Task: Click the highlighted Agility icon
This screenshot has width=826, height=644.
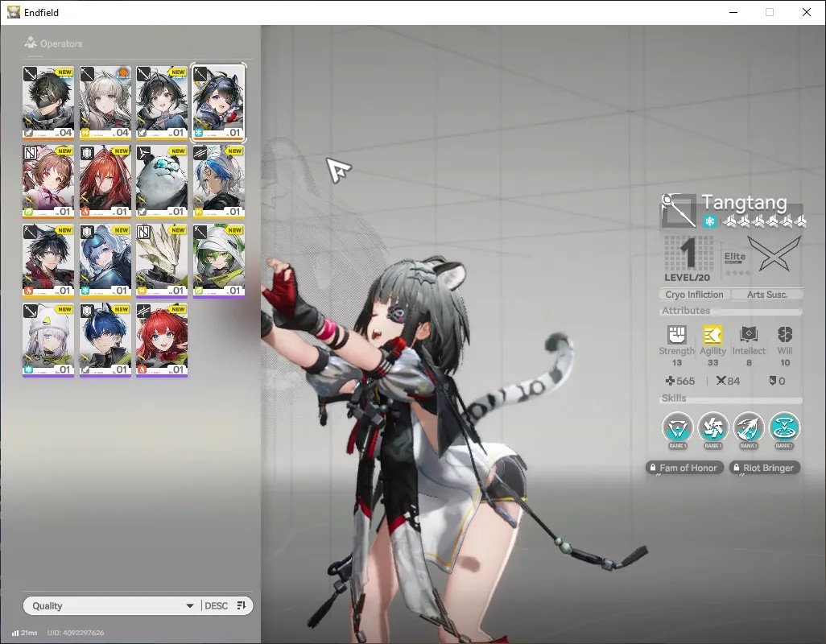Action: click(x=712, y=334)
